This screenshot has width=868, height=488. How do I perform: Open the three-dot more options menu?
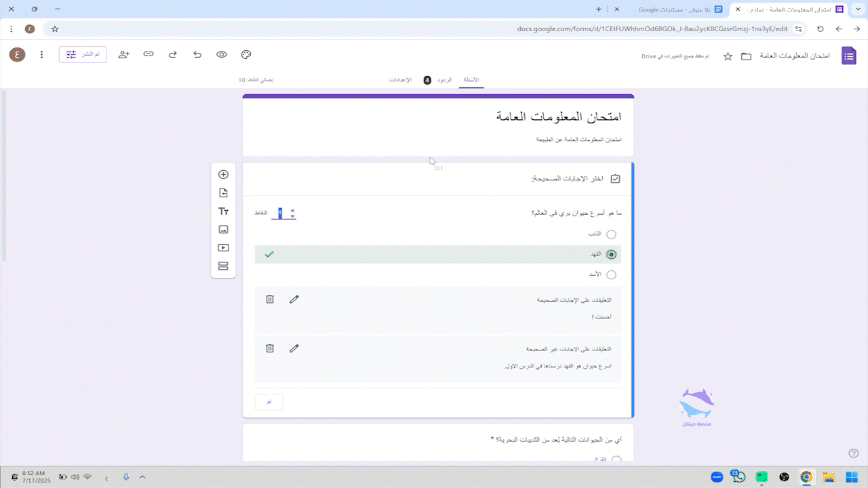pyautogui.click(x=41, y=54)
